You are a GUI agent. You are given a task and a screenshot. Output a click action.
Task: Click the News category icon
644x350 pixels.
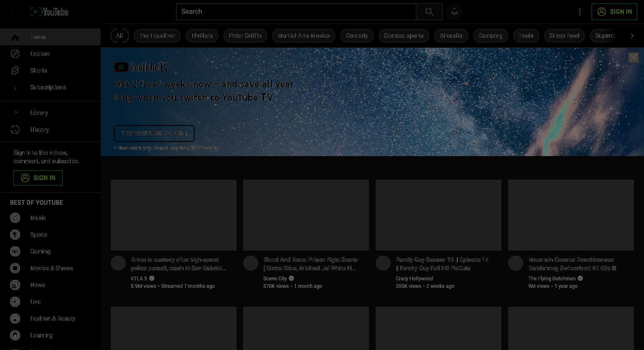click(15, 285)
